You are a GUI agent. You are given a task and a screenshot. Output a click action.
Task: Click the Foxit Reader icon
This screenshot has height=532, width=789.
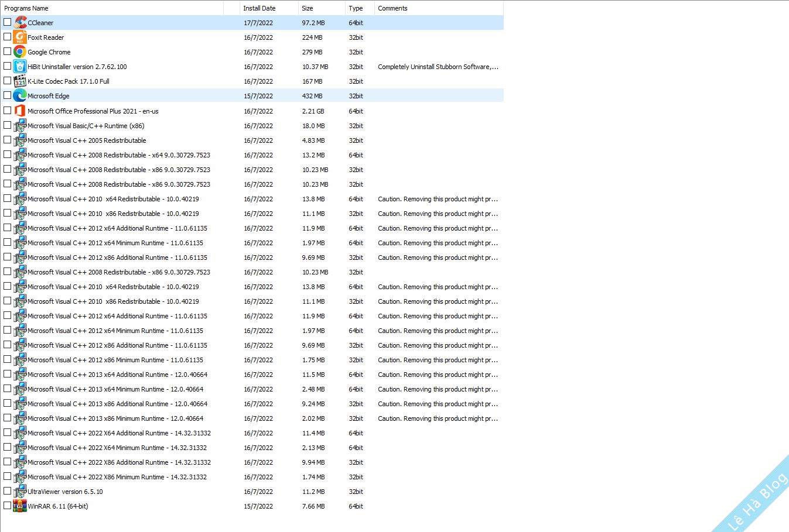point(20,37)
